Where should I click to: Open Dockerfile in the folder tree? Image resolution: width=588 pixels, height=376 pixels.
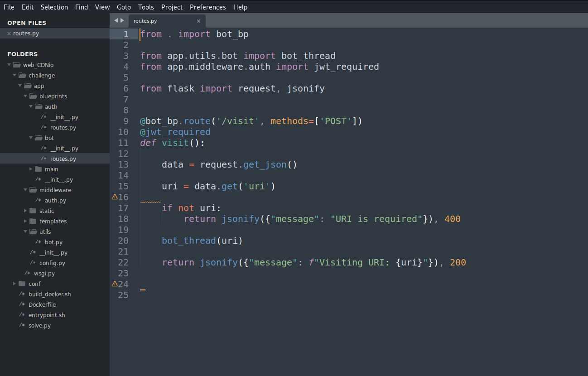(42, 305)
